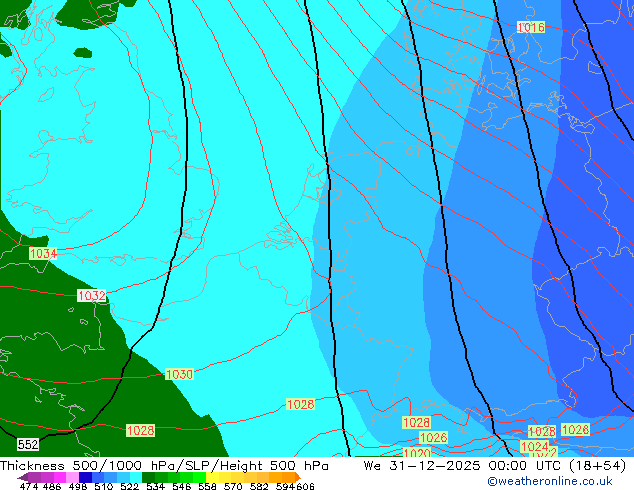Image resolution: width=634 pixels, height=490 pixels.
Task: Click the 1024 pressure label
Action: (x=535, y=446)
